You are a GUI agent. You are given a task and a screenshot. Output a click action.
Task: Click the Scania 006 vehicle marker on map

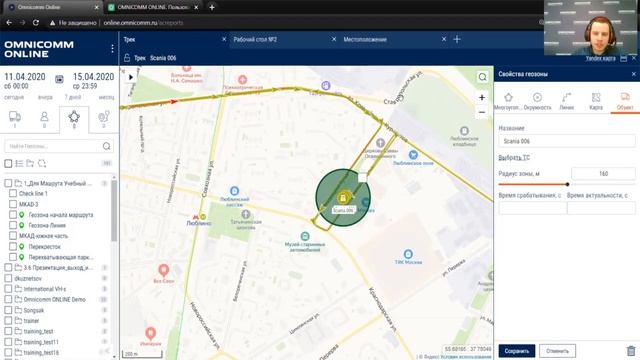(x=343, y=198)
